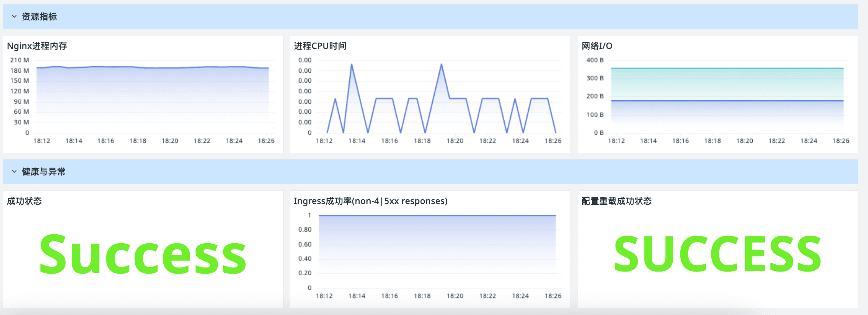This screenshot has width=868, height=315.
Task: Click the uppercase SUCCESS reload status value
Action: (x=717, y=254)
